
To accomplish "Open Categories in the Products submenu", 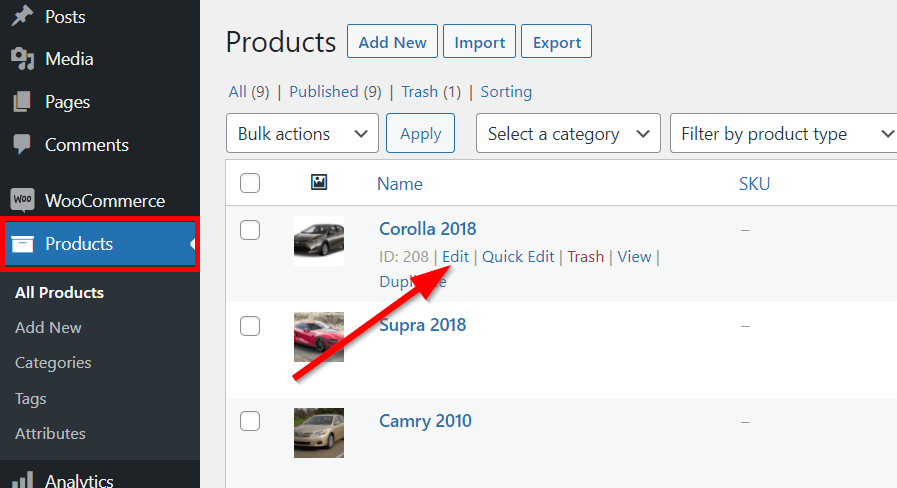I will 53,363.
